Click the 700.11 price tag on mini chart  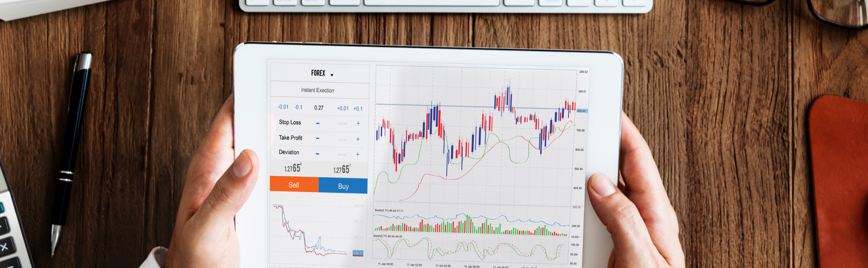tap(358, 253)
